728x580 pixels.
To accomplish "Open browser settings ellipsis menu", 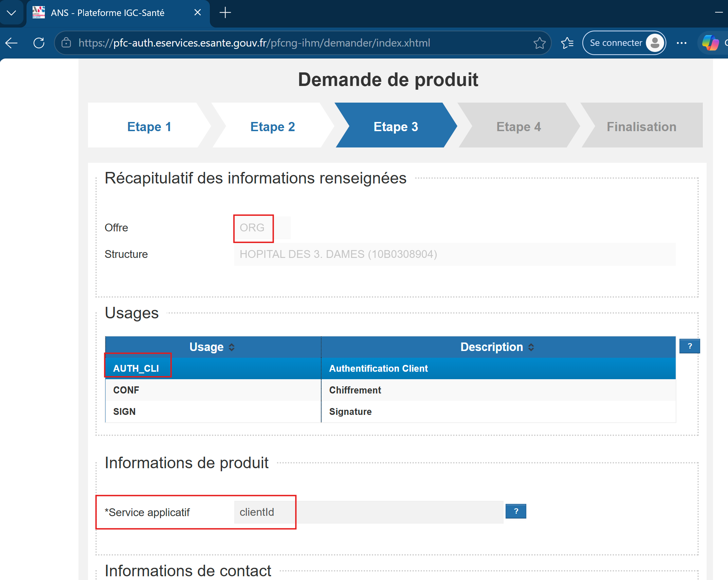I will tap(681, 43).
